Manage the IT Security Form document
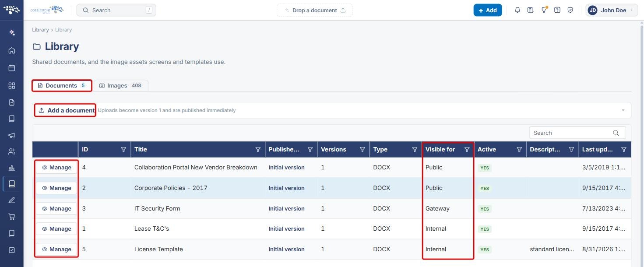Viewport: 644px width, 267px height. coord(56,209)
